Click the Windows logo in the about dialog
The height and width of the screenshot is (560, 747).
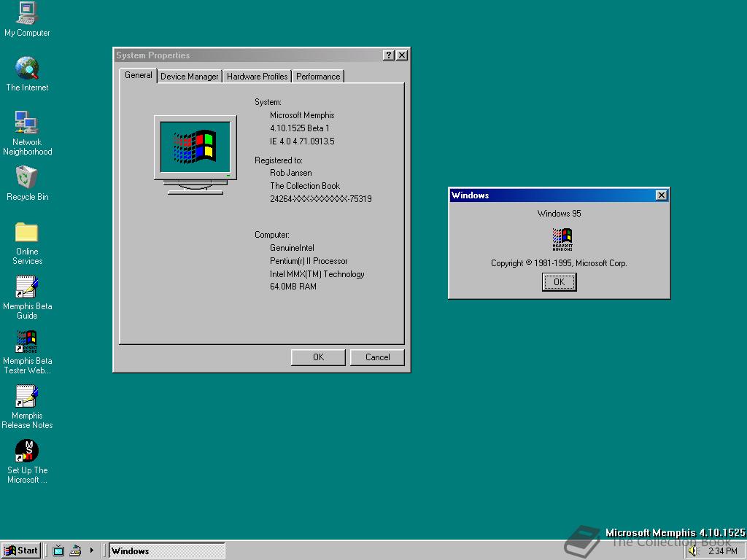(x=562, y=239)
